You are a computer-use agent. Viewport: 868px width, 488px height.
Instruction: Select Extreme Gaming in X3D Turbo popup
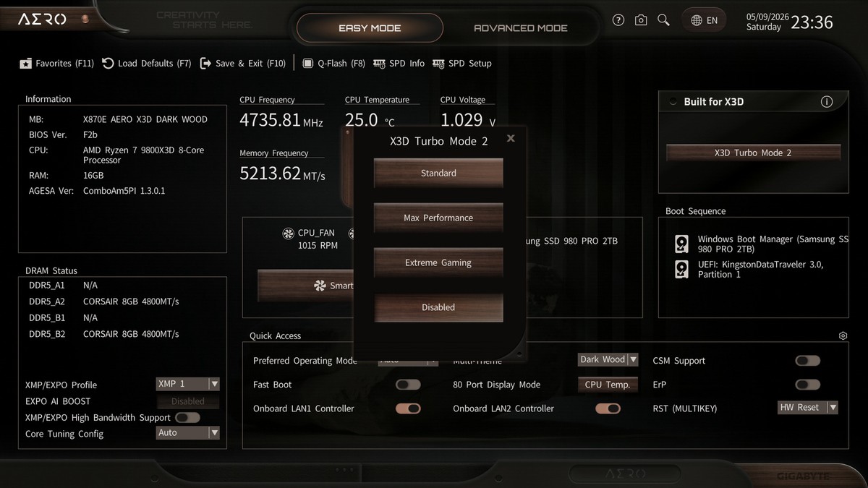[x=438, y=262]
